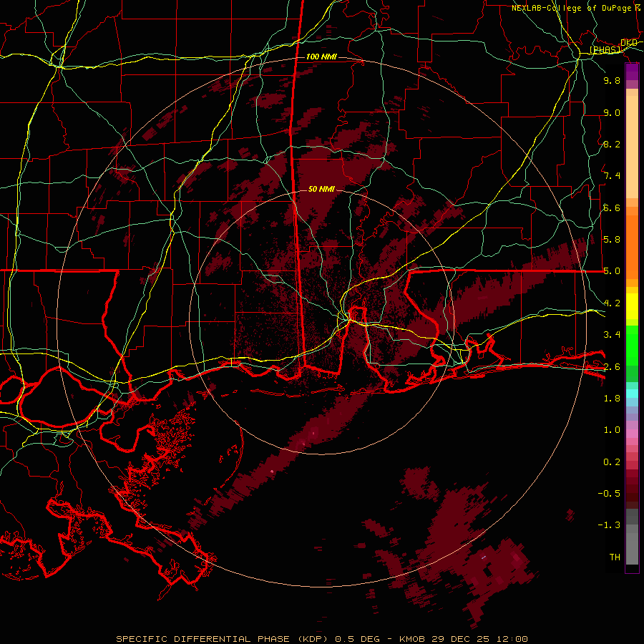Click the 0.2 value on the color scale
This screenshot has height=644, width=644.
[x=612, y=462]
